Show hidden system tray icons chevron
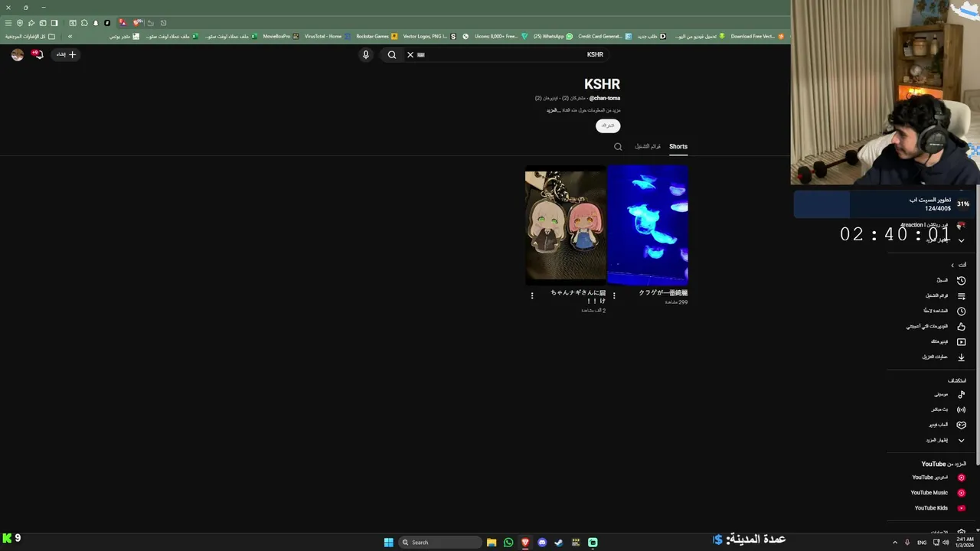Viewport: 980px width, 551px height. point(896,543)
